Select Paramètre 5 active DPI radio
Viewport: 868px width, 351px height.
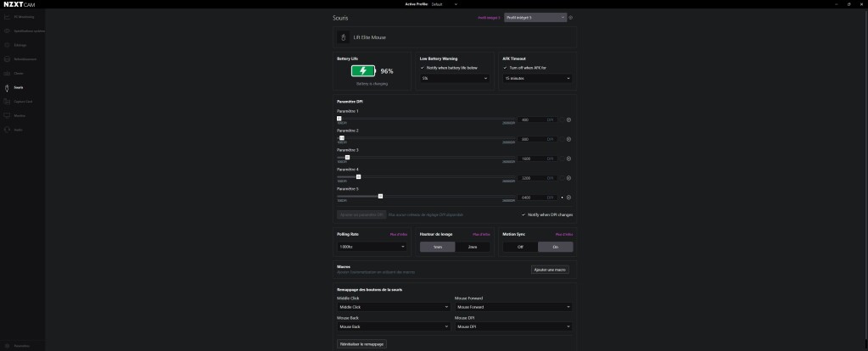click(562, 198)
